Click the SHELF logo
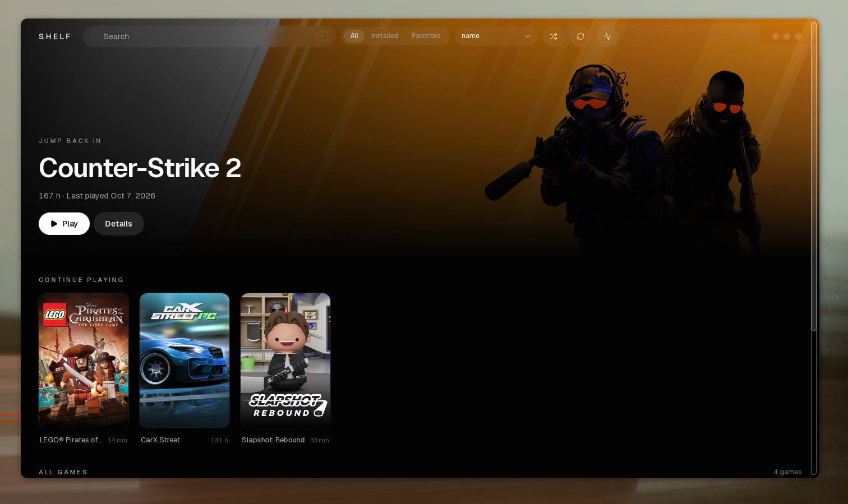 55,36
